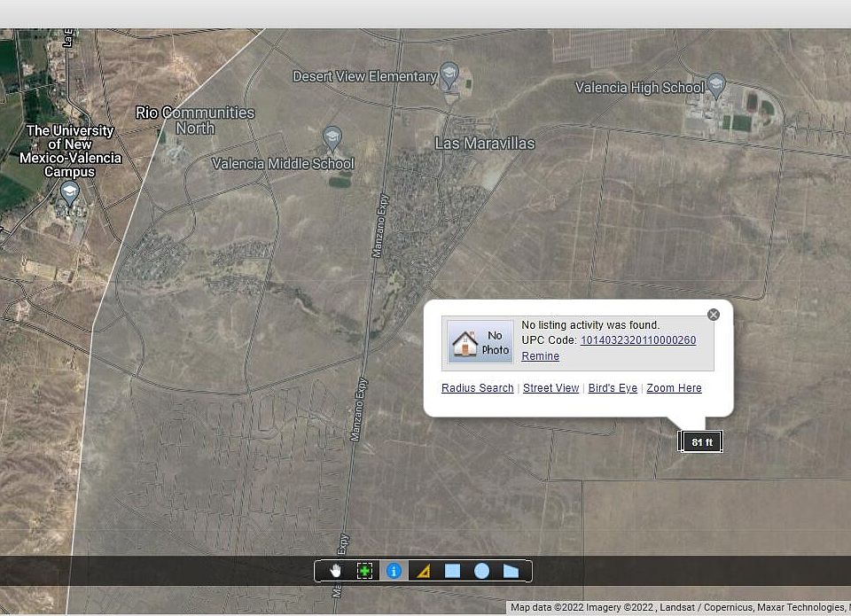Screen dimensions: 851x616
Task: Open the Remine link
Action: click(540, 356)
